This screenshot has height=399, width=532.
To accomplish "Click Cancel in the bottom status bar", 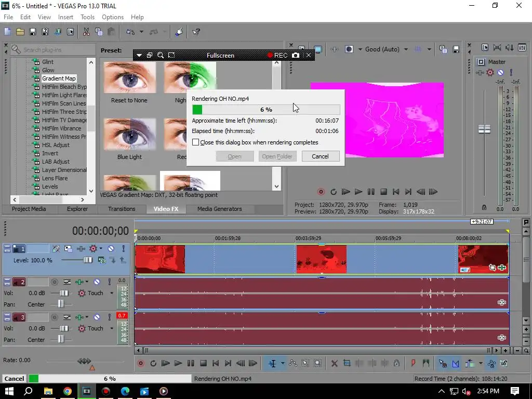I will pos(14,379).
